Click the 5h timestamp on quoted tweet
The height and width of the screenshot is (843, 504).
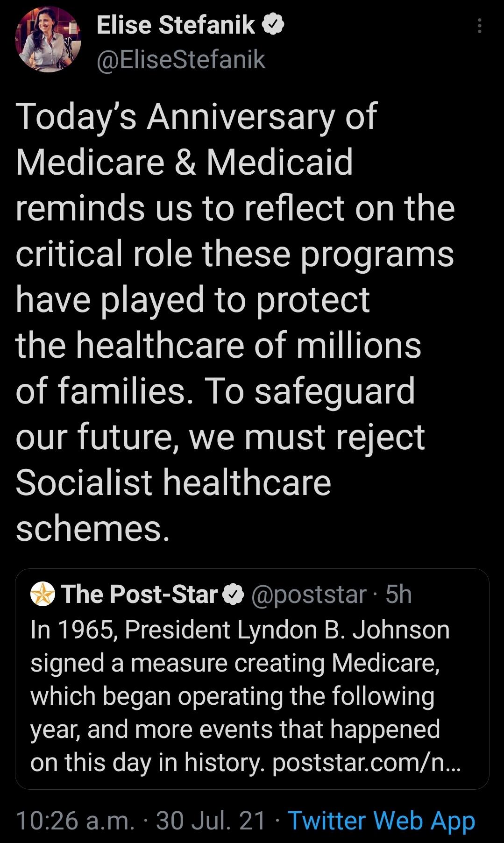point(398,595)
